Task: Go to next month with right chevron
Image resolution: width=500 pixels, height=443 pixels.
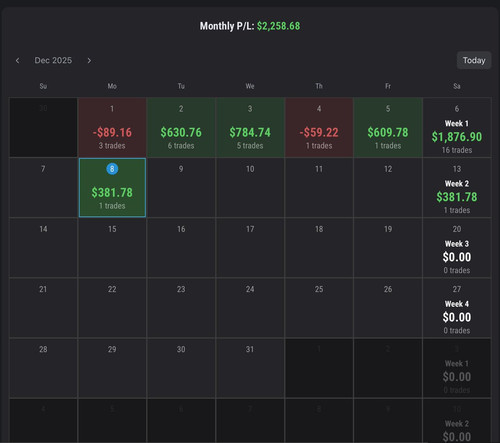Action: [x=89, y=60]
